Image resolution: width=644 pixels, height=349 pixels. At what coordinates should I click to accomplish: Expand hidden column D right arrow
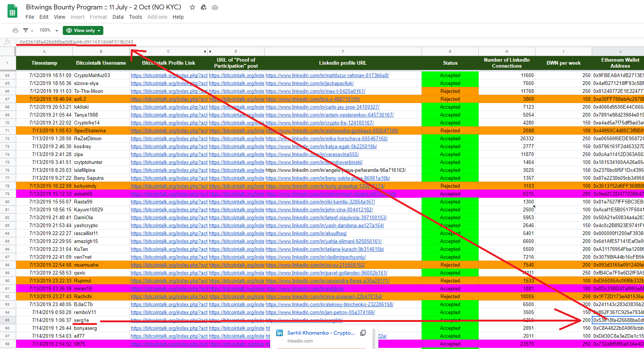point(210,51)
